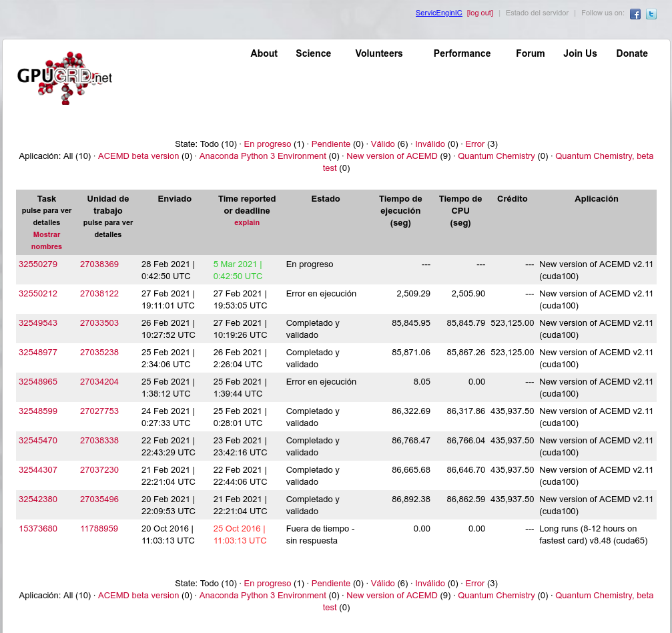Click the ServicEnginIC account link
Viewport: 672px width, 633px height.
pos(438,13)
